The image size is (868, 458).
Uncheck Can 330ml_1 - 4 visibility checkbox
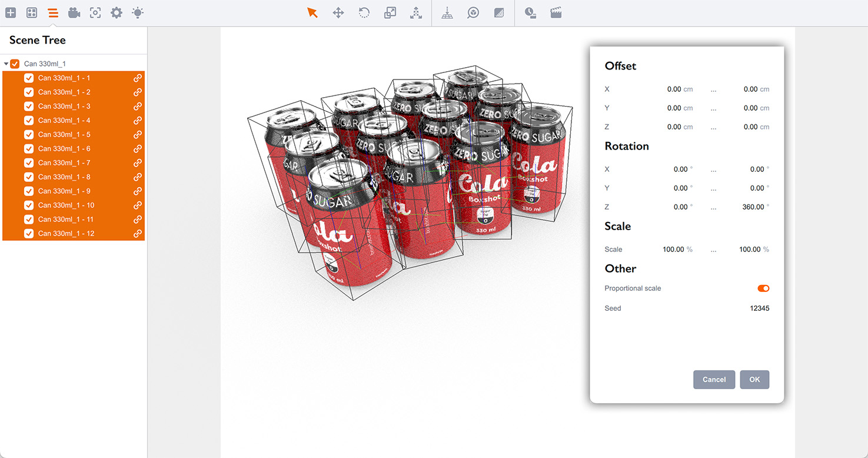click(x=29, y=120)
